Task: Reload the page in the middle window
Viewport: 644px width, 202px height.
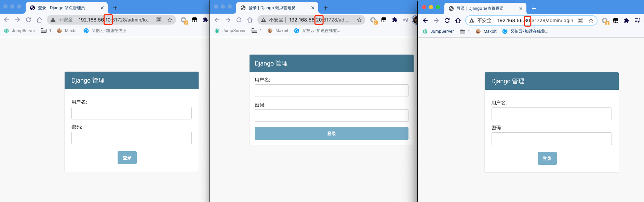Action: 239,20
